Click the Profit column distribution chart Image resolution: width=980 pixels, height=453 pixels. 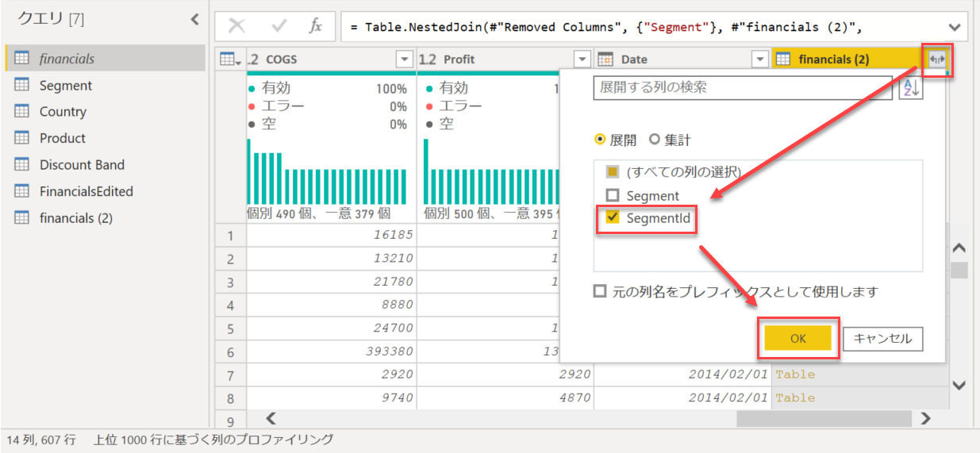pyautogui.click(x=491, y=171)
